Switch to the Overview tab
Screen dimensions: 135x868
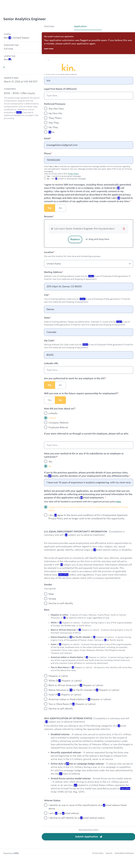coord(49,26)
